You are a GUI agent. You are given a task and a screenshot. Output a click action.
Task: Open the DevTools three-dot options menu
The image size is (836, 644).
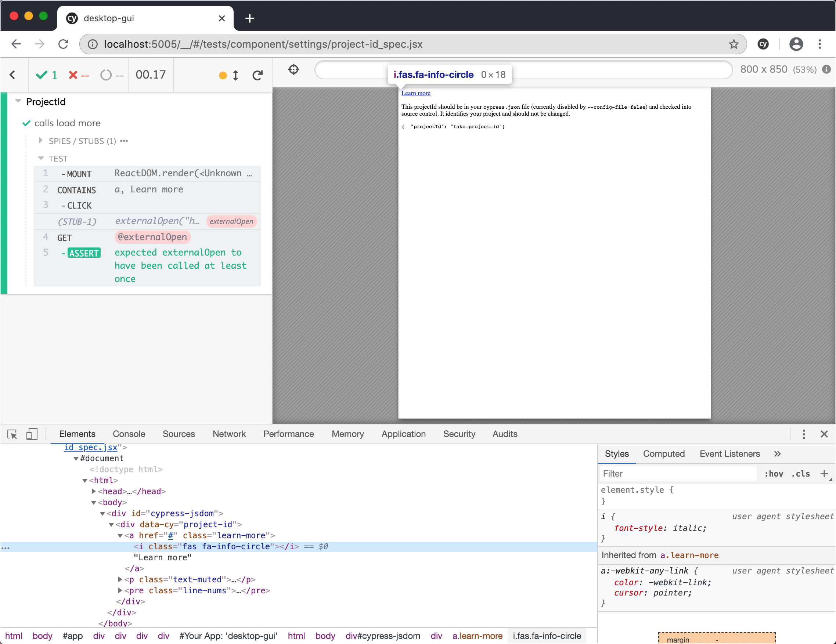(x=804, y=434)
